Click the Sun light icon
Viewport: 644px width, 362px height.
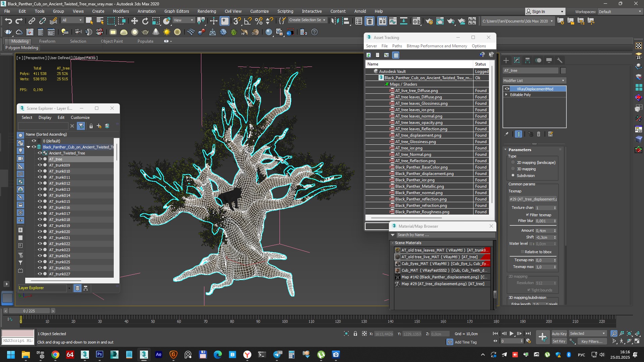coord(166,32)
